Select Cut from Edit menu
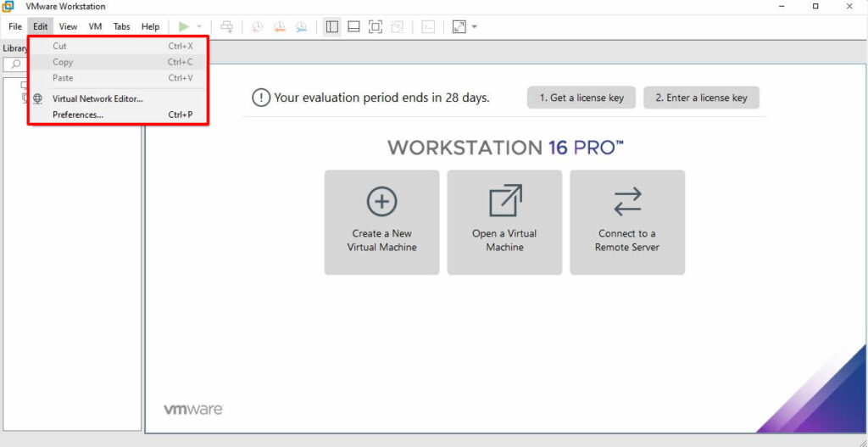 [x=119, y=47]
